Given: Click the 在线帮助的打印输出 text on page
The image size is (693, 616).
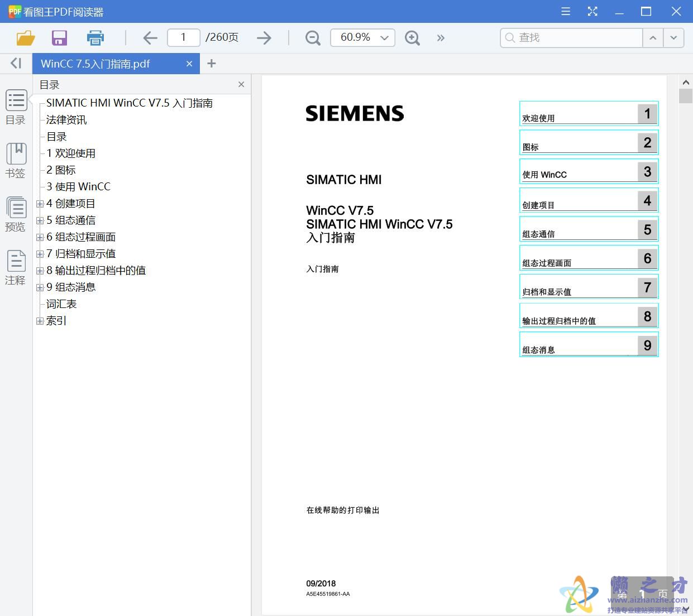Looking at the screenshot, I should (343, 510).
